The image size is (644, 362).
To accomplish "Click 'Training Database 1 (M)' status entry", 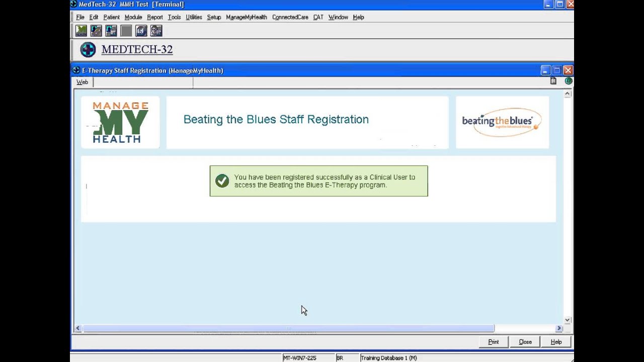I will (388, 358).
